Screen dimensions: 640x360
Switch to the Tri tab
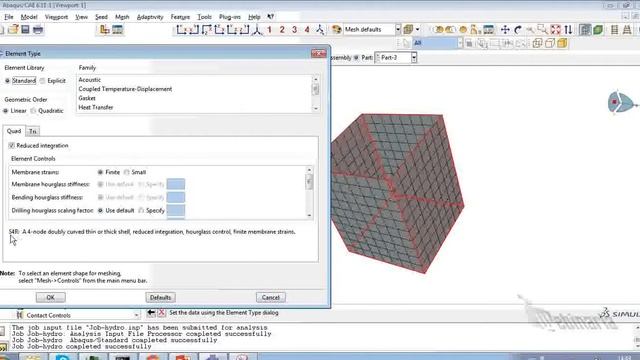click(x=33, y=131)
